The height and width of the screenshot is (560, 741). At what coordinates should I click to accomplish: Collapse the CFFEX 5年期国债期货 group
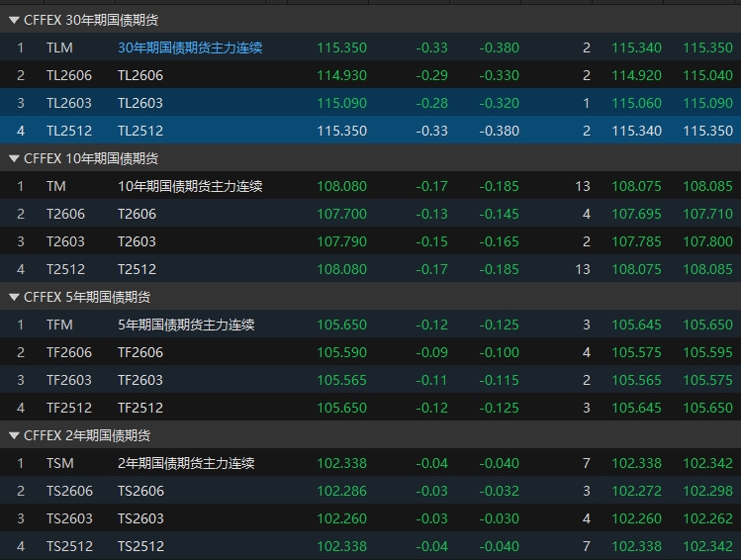click(x=14, y=297)
